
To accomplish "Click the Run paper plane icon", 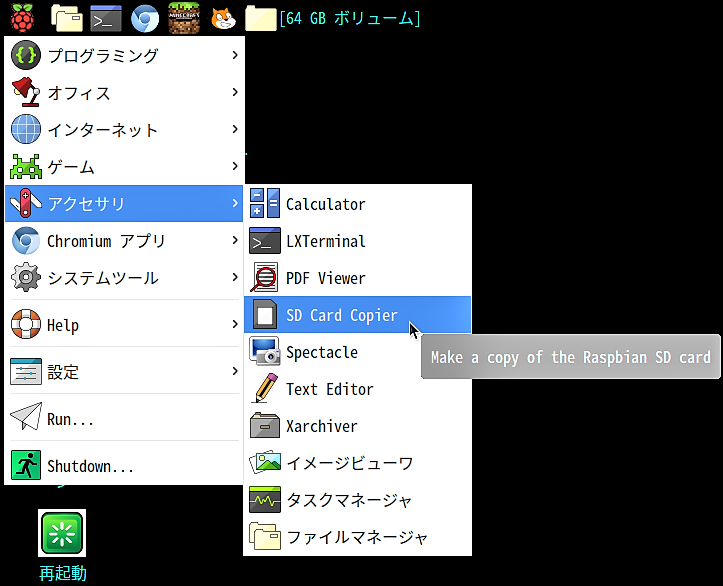I will tap(26, 417).
